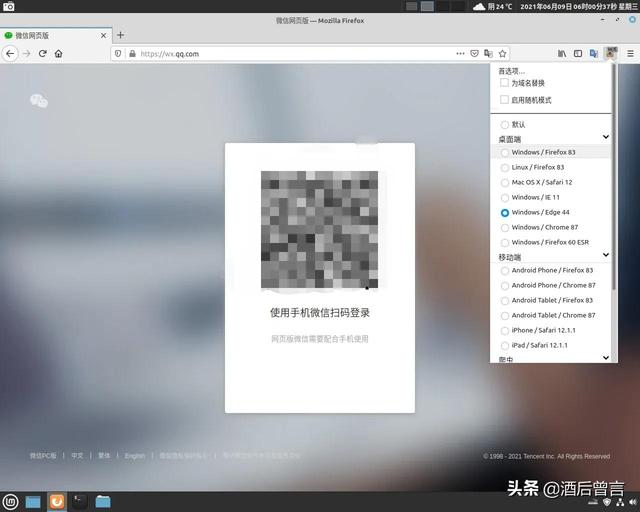Launch the terminal from the taskbar
The width and height of the screenshot is (640, 512).
pyautogui.click(x=80, y=501)
